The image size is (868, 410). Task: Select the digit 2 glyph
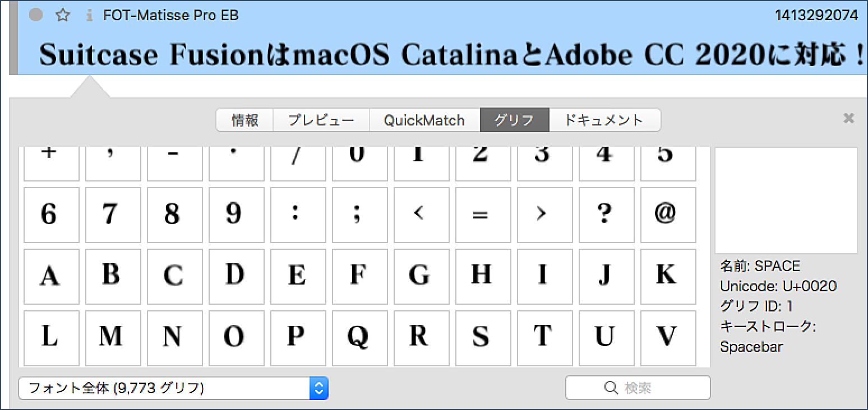483,164
